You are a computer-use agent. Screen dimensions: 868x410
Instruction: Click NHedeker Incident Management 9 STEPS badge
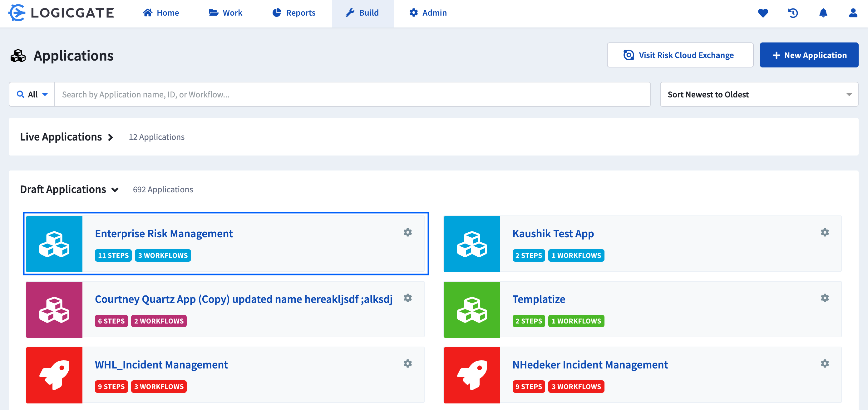tap(528, 386)
